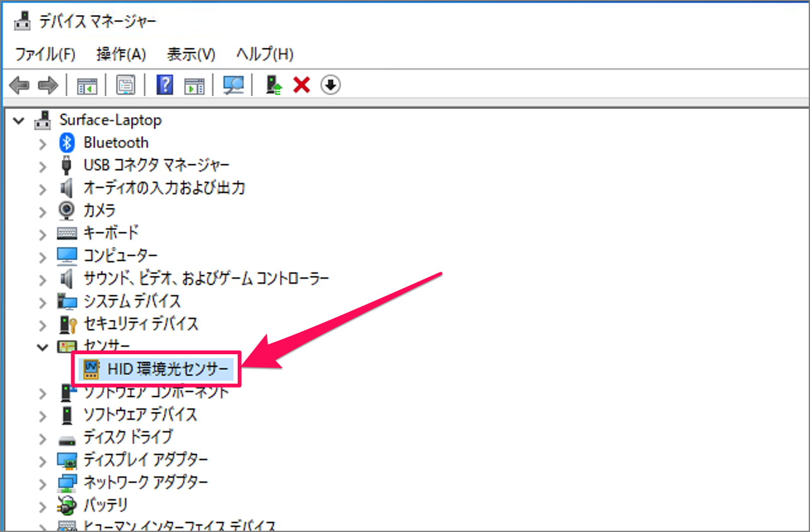
Task: Select the ネットワーク アダプター label
Action: tap(146, 482)
